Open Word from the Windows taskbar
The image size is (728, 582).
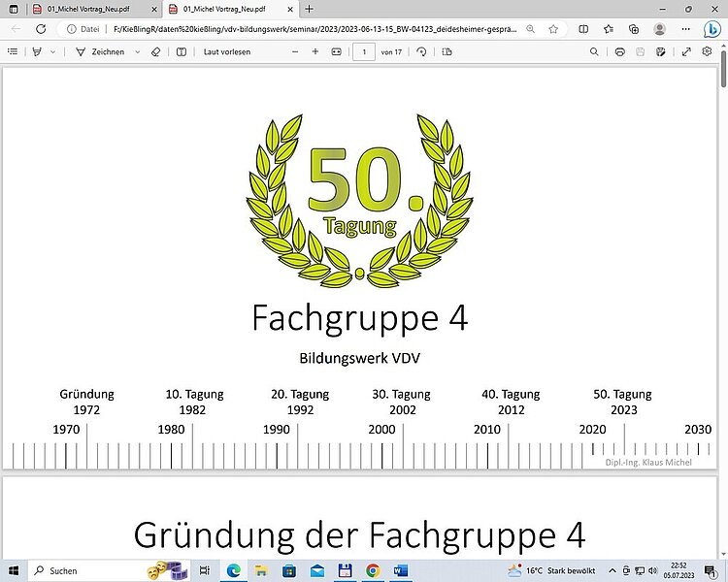click(x=401, y=570)
